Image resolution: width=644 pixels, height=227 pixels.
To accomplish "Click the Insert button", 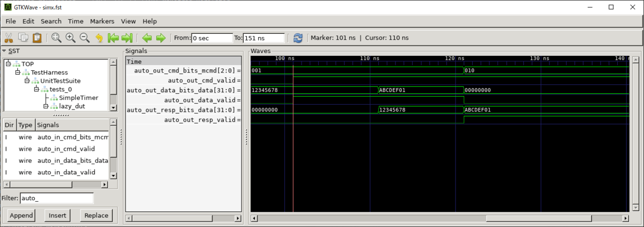I will pos(57,216).
